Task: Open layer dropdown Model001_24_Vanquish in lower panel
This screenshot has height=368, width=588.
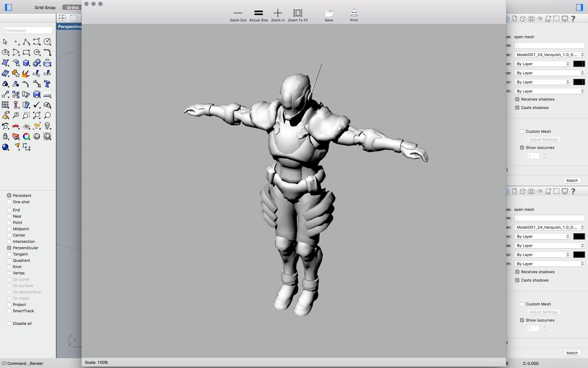Action: pos(549,227)
